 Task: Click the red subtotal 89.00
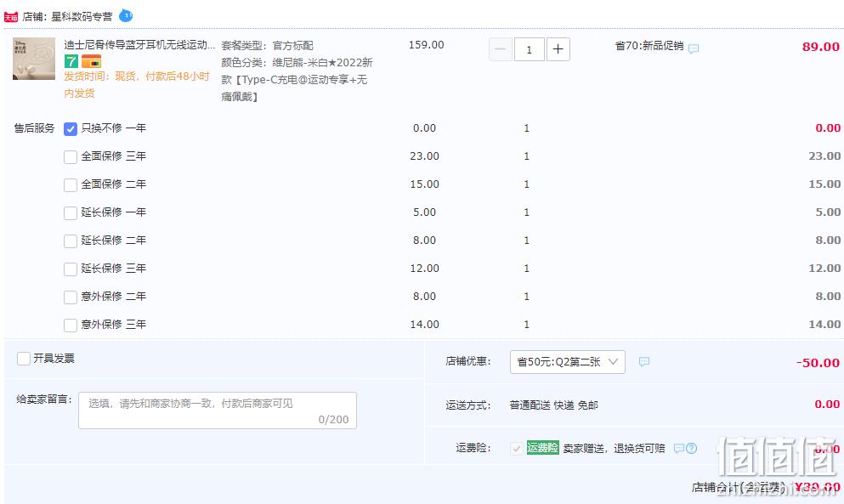click(x=821, y=47)
